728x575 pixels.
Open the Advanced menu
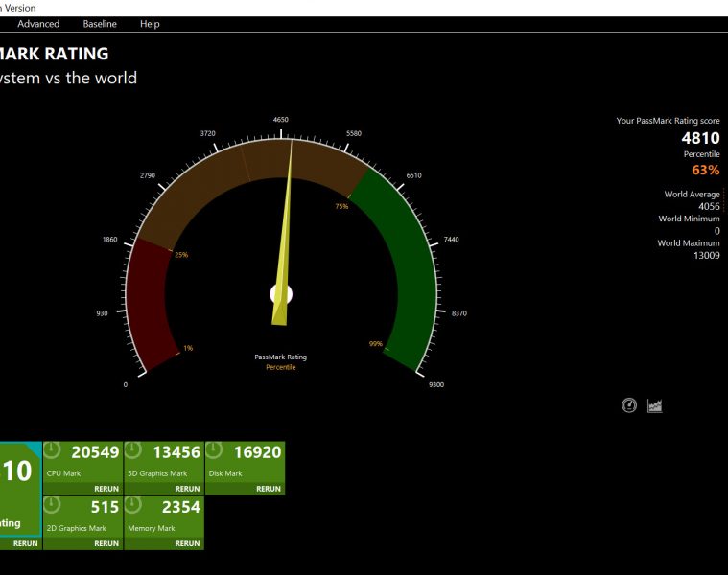[x=38, y=24]
